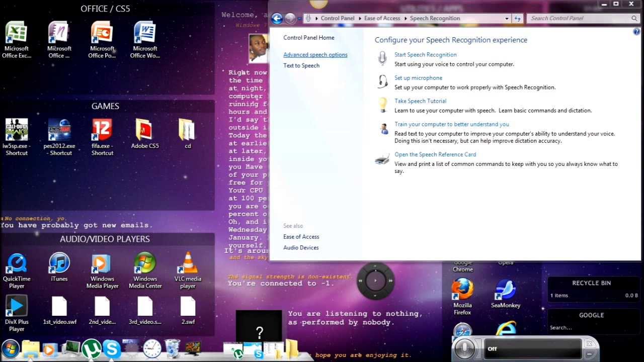Open Internet Explorer desktop icon
The width and height of the screenshot is (644, 362).
pos(506,329)
